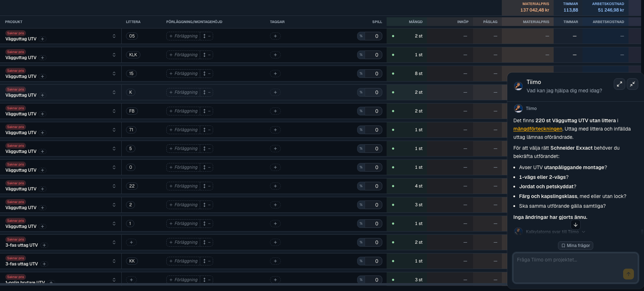Click the TAGGAR column header
Viewport: 644px width, 291px height.
[277, 22]
